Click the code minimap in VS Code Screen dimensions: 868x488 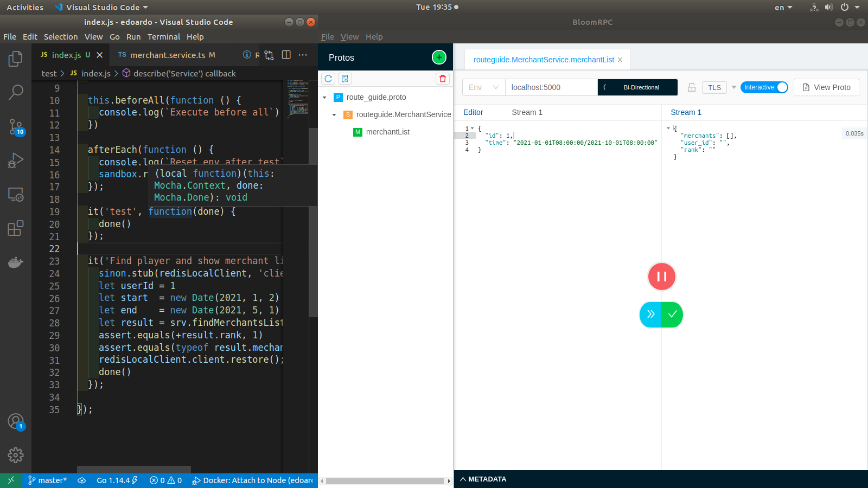point(297,99)
